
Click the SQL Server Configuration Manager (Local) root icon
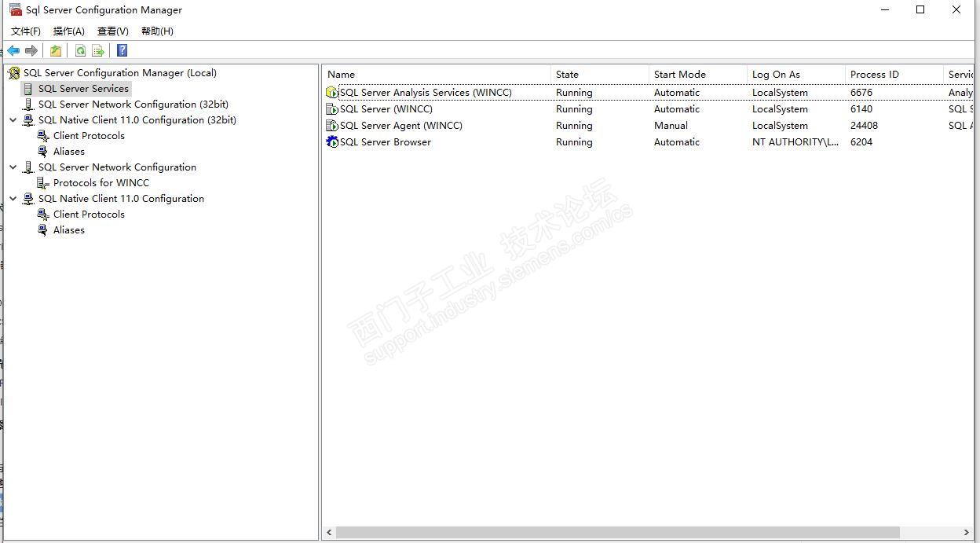click(14, 73)
